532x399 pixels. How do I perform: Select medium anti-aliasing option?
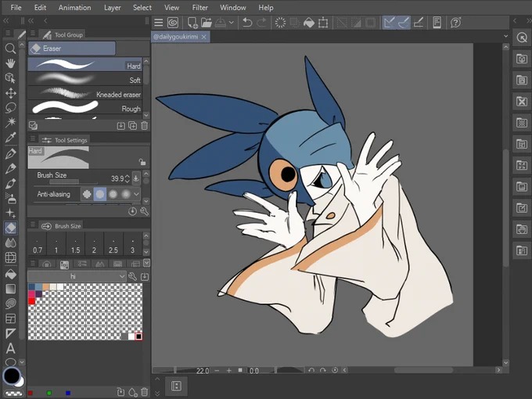pos(113,194)
